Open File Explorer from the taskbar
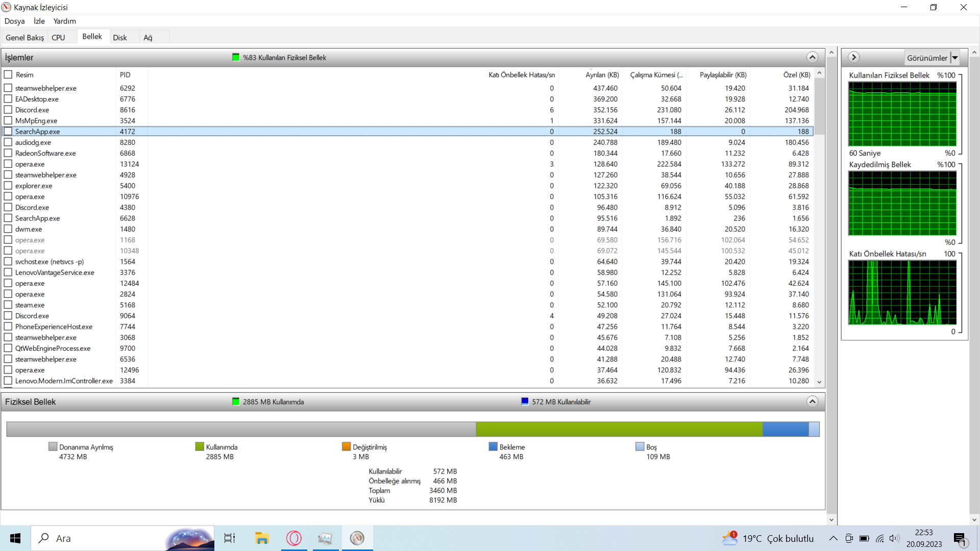The image size is (980, 551). coord(262,538)
